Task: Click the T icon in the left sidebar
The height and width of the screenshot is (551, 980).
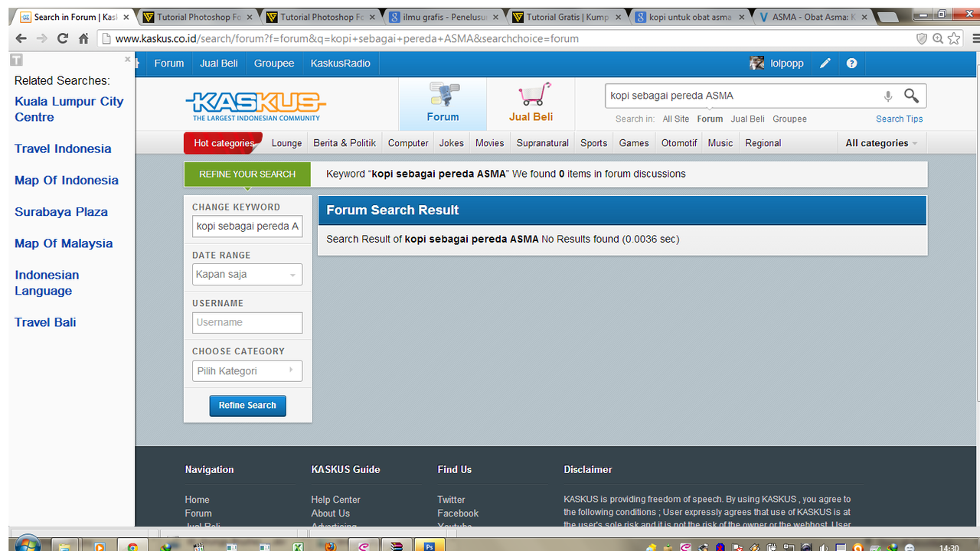Action: [x=16, y=60]
